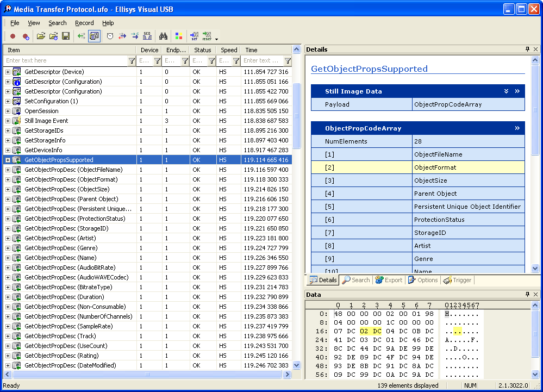The image size is (543, 392).
Task: Click the binoculars find icon
Action: tap(163, 36)
